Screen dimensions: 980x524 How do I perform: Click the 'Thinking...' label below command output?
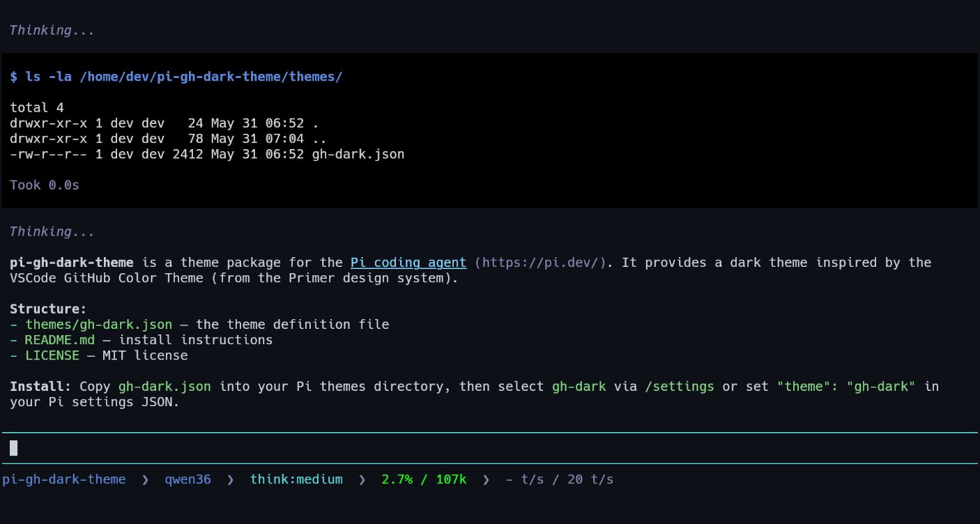(52, 231)
